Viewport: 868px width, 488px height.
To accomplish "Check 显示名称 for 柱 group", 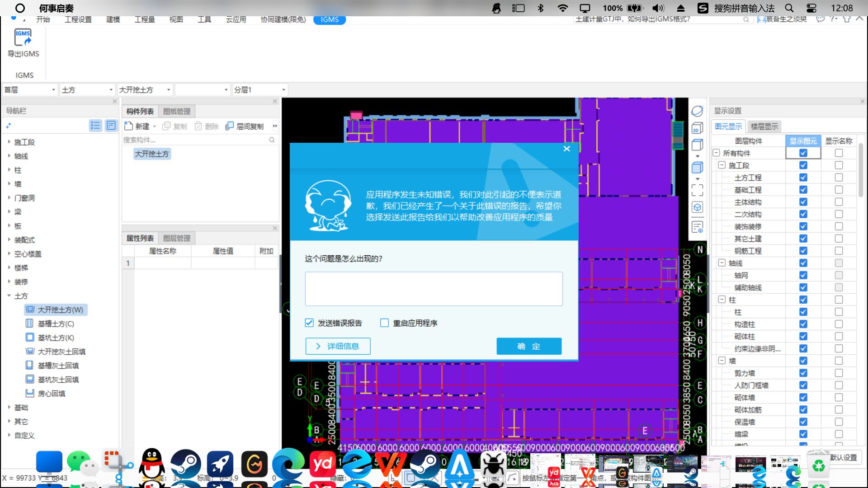I will pyautogui.click(x=839, y=300).
